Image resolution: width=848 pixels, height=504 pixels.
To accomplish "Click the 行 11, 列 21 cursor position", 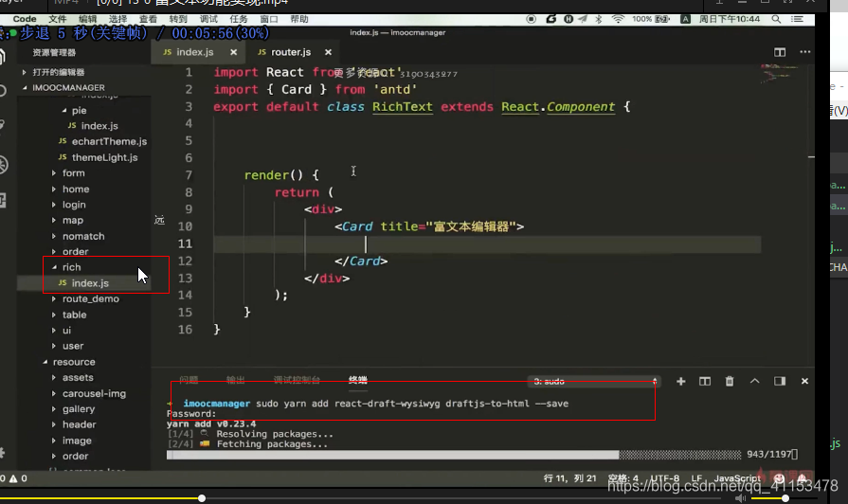I will pos(569,478).
